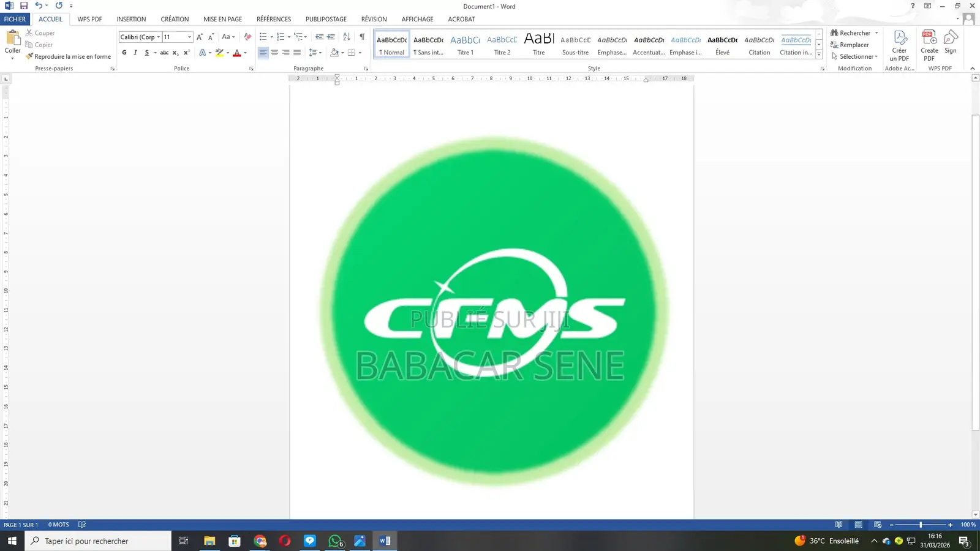Image resolution: width=980 pixels, height=551 pixels.
Task: Increase font size with the grow font icon
Action: [x=200, y=37]
